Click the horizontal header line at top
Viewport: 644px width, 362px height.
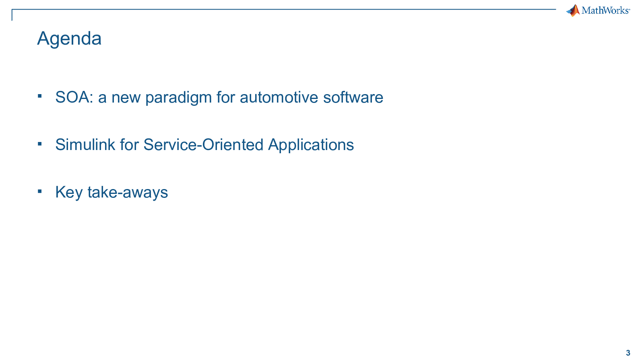click(x=282, y=9)
